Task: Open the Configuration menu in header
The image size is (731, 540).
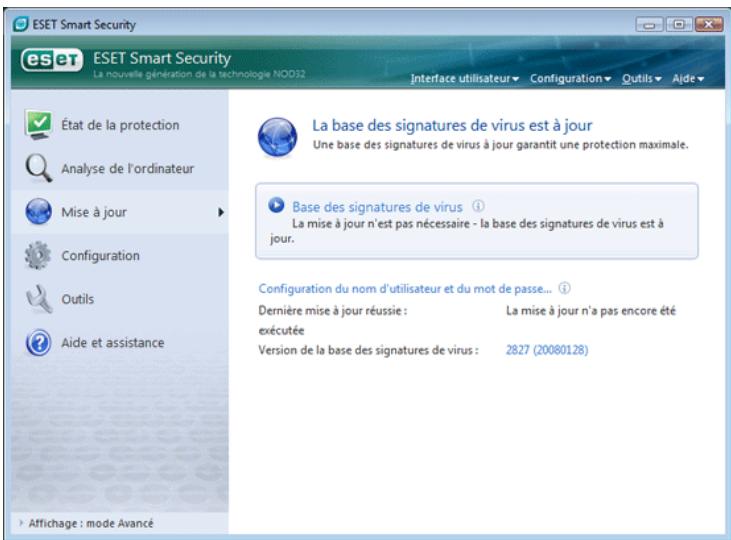Action: pyautogui.click(x=570, y=78)
